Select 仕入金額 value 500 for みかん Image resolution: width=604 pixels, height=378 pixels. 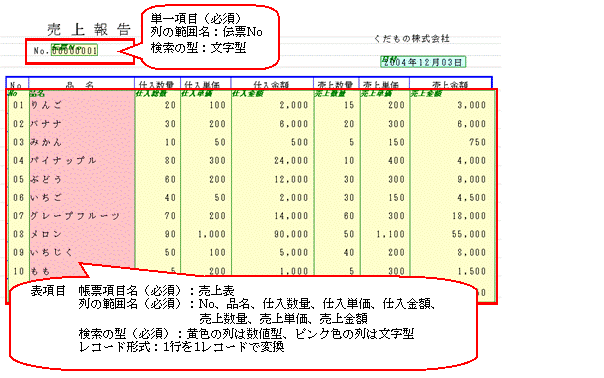pos(299,142)
